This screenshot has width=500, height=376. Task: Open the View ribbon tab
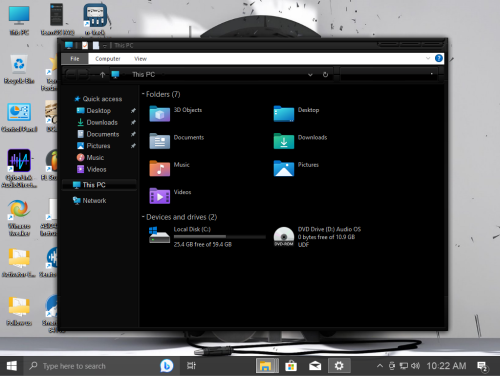140,59
